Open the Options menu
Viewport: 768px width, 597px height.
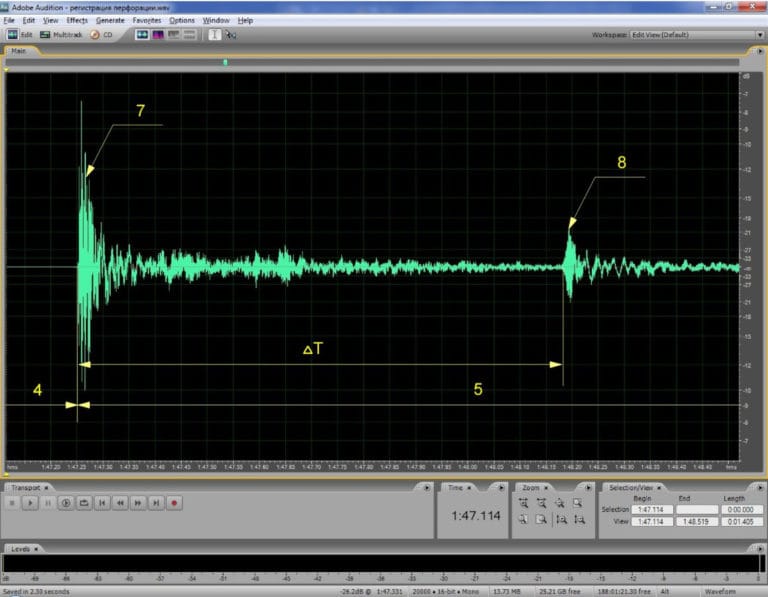(x=182, y=21)
